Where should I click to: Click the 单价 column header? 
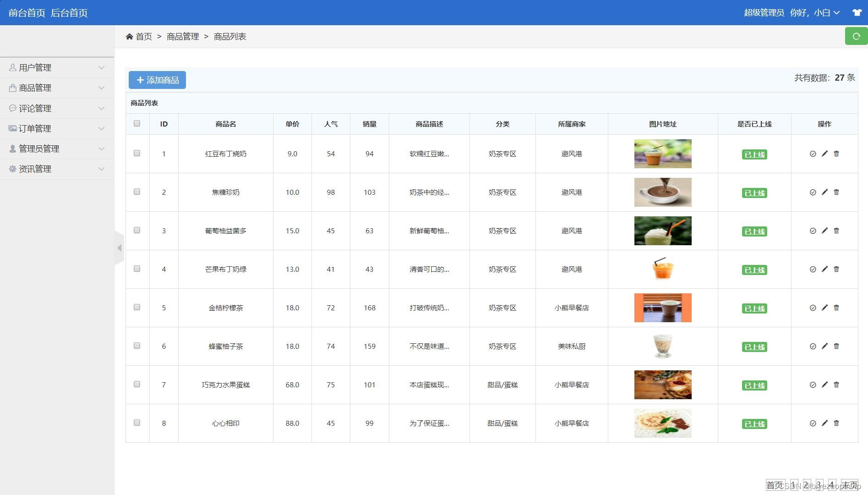coord(292,124)
